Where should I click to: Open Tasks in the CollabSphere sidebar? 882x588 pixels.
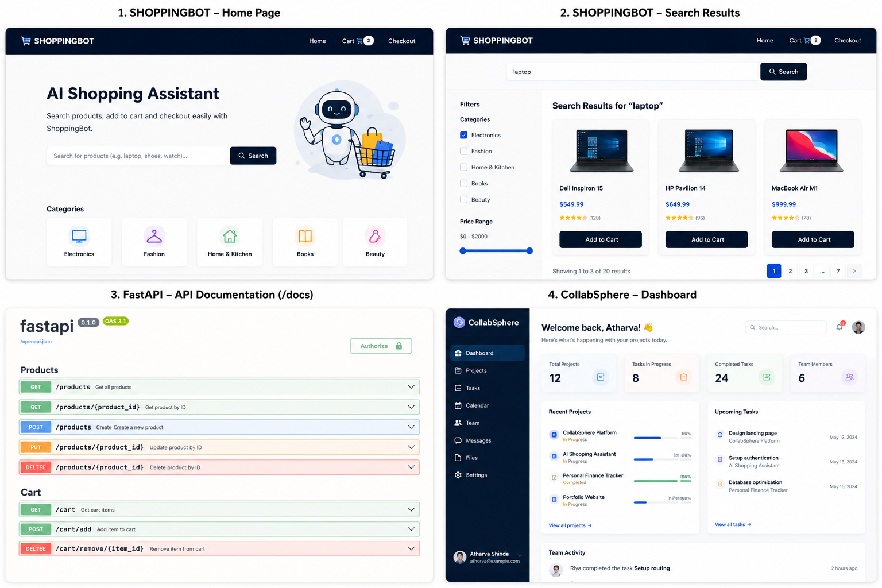[488, 388]
